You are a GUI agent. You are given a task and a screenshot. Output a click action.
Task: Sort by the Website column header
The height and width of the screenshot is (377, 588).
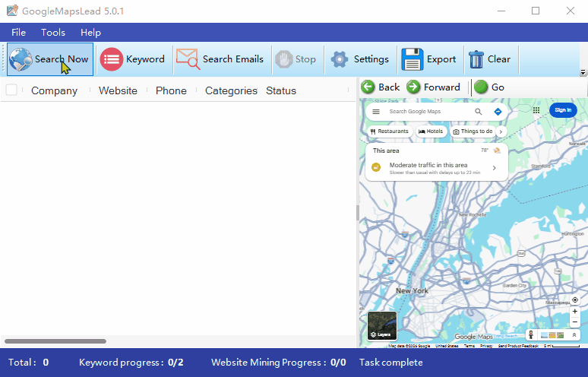[x=118, y=90]
